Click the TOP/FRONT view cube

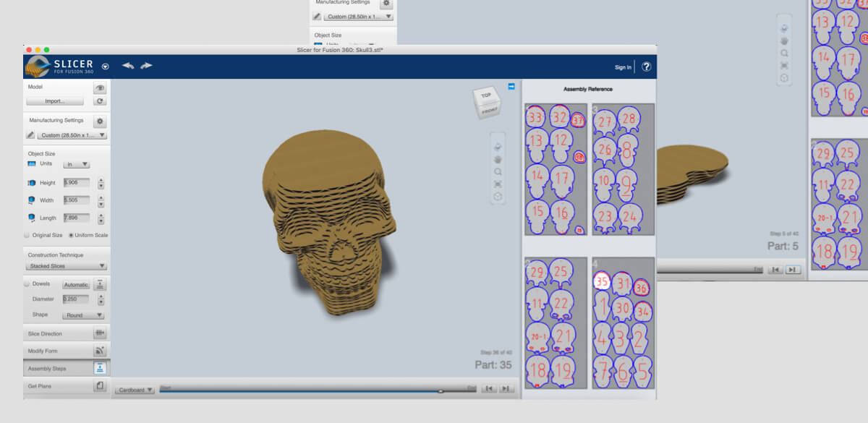pos(485,103)
